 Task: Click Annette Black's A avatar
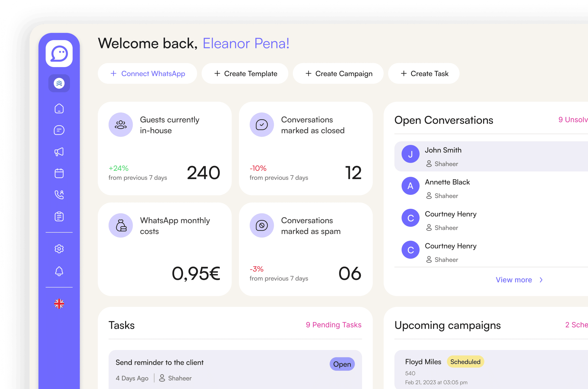tap(410, 186)
